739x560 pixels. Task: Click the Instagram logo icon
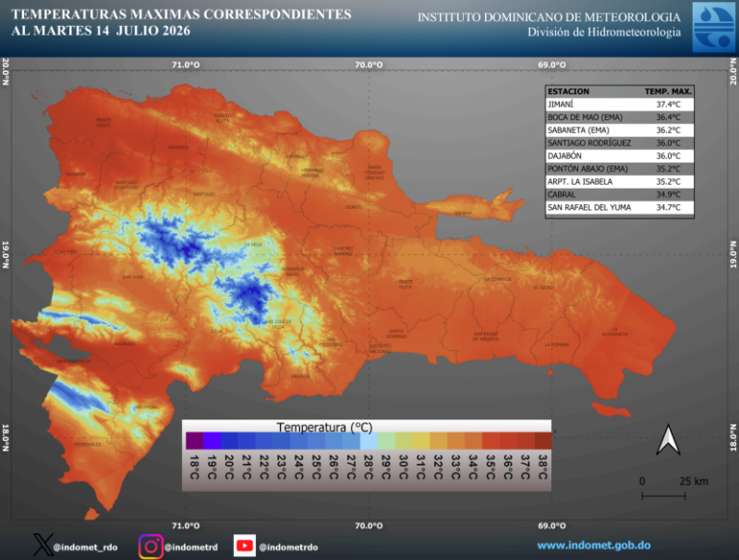coord(151,547)
